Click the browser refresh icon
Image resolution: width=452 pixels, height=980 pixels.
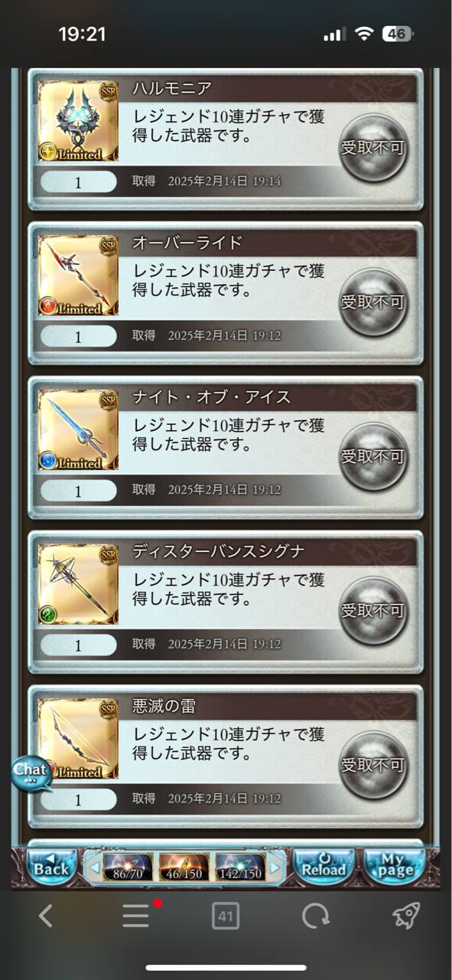click(315, 916)
